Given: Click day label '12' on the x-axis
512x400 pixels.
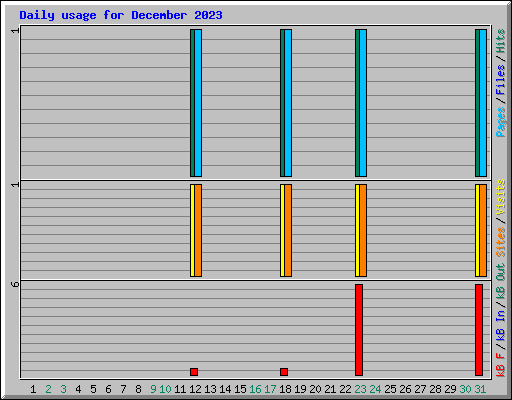Looking at the screenshot, I should coord(195,389).
